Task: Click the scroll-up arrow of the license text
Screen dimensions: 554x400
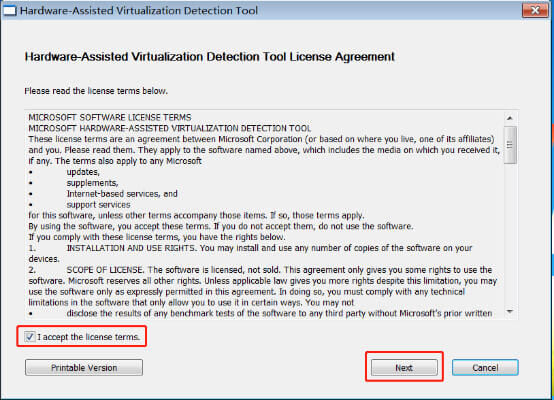Action: (510, 118)
